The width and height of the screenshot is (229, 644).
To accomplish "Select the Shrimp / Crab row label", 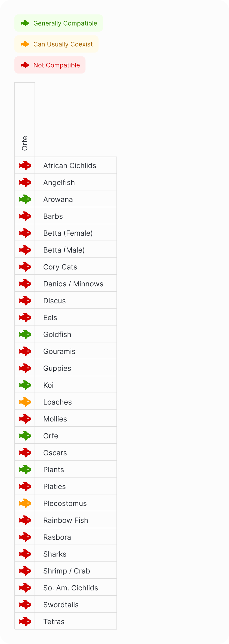I will (x=67, y=571).
